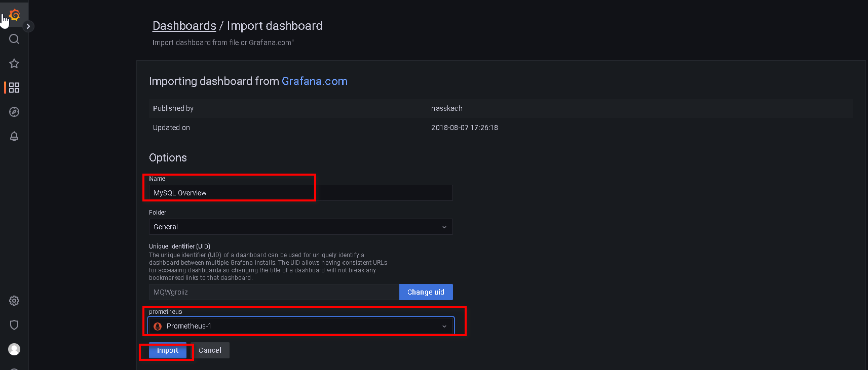868x370 pixels.
Task: Open the search dashboards magnifier icon
Action: click(14, 39)
